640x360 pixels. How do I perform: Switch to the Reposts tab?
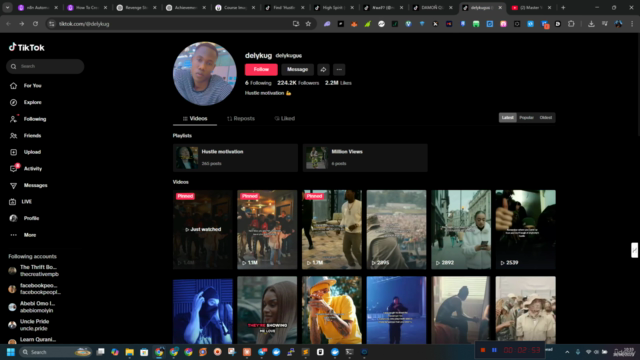241,118
